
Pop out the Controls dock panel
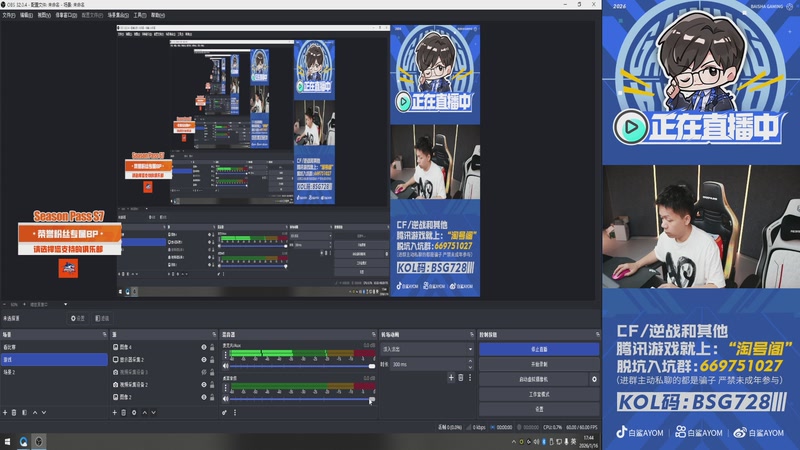(597, 335)
